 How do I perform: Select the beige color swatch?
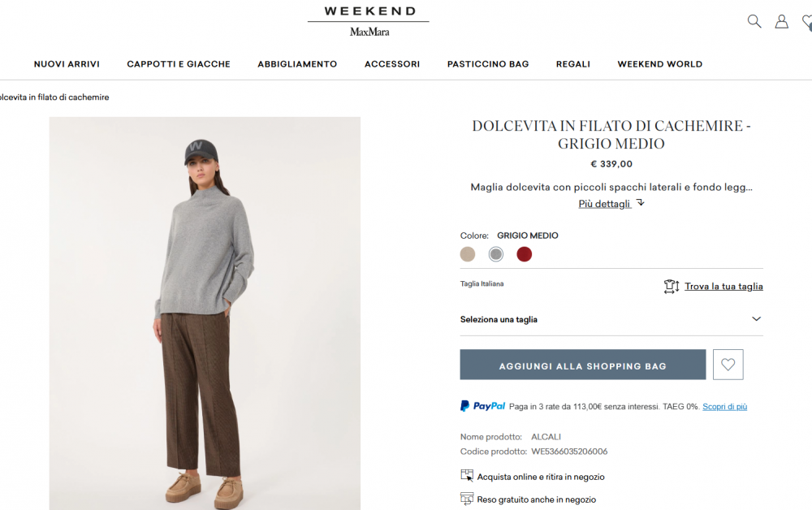point(468,254)
